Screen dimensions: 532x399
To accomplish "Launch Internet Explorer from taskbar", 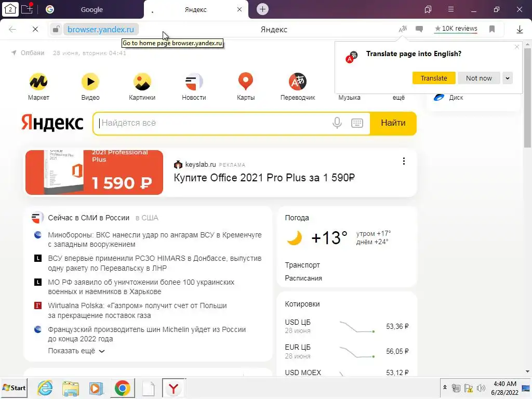I will tap(45, 388).
